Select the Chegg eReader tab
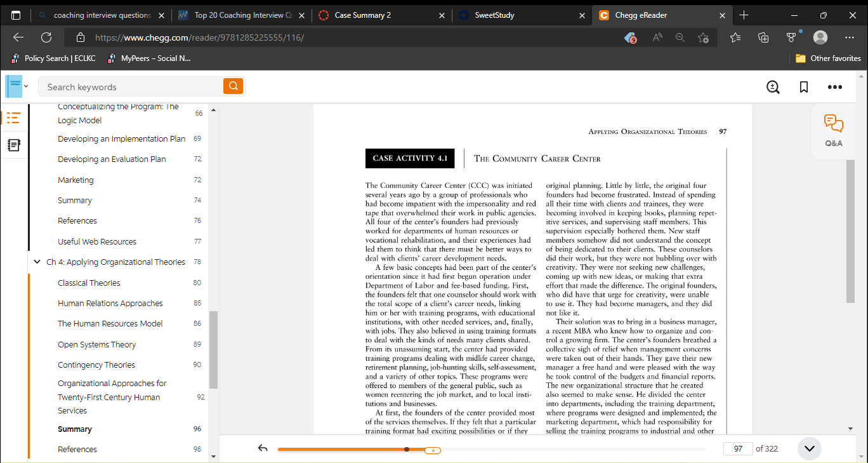Viewport: 868px width, 463px height. [x=662, y=15]
